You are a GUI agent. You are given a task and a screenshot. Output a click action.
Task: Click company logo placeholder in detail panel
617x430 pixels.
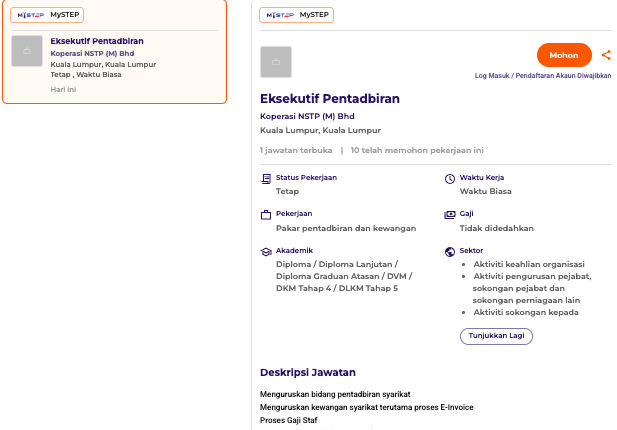click(276, 62)
